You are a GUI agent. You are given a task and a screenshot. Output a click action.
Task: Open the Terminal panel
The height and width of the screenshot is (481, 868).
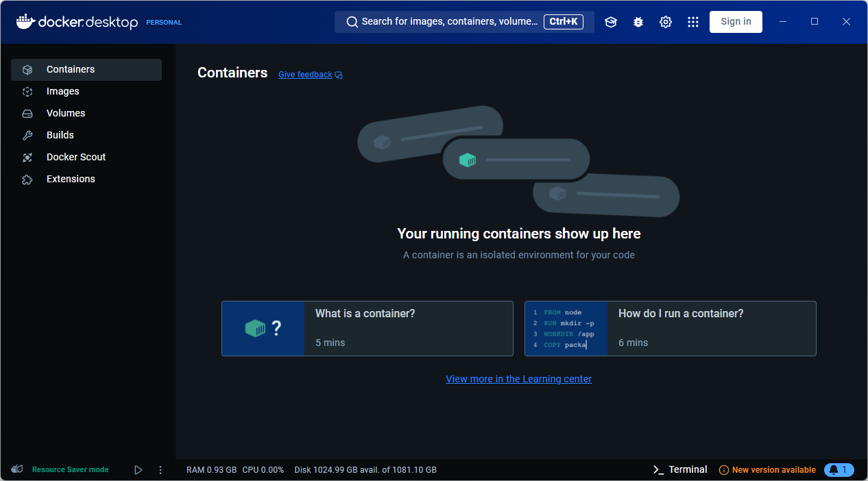pos(680,470)
